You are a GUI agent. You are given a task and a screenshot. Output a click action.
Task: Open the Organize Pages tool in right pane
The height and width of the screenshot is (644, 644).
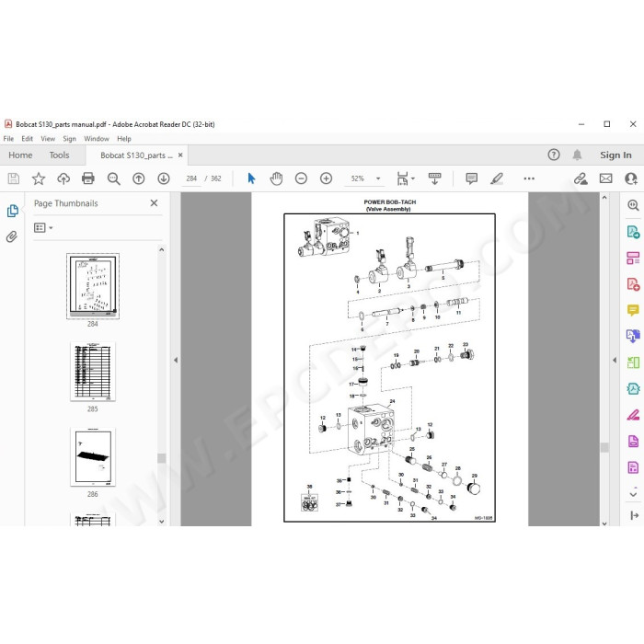coord(633,258)
